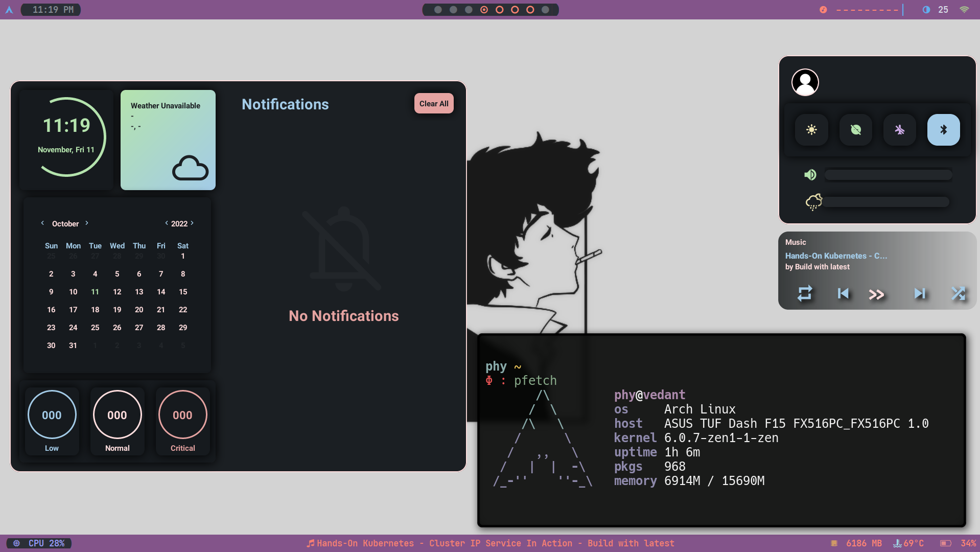
Task: Click the now-playing title in bottom bar
Action: pyautogui.click(x=495, y=543)
